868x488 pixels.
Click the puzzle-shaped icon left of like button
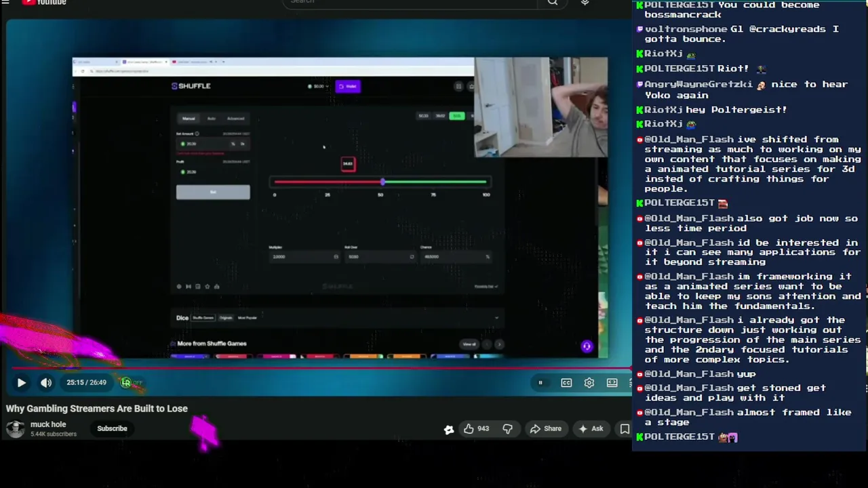(x=448, y=429)
